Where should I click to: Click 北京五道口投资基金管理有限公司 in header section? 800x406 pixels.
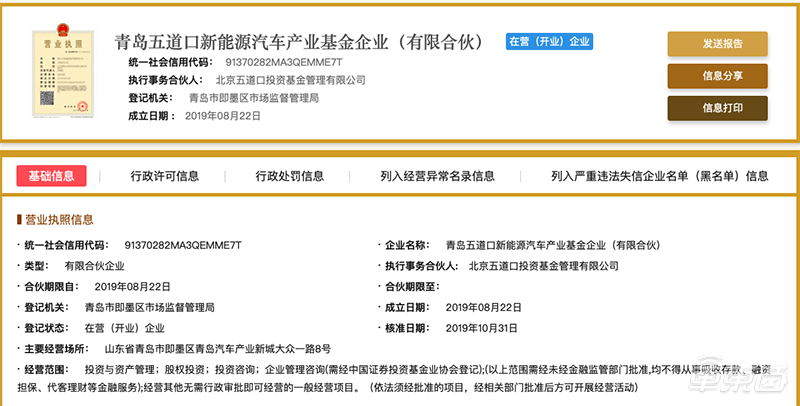tap(290, 80)
